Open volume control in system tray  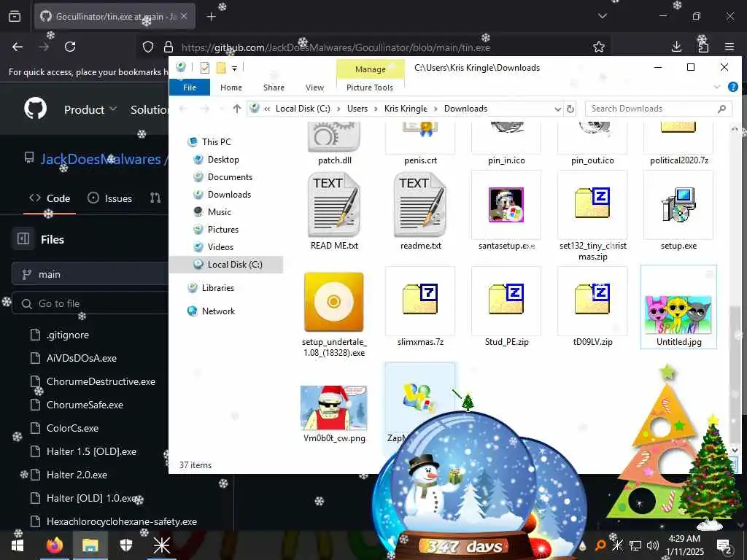tap(653, 545)
